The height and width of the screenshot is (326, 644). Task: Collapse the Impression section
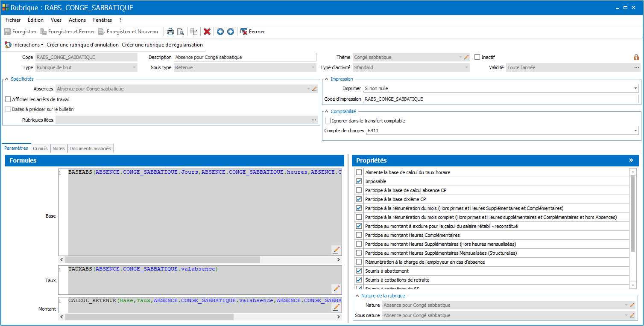[326, 79]
